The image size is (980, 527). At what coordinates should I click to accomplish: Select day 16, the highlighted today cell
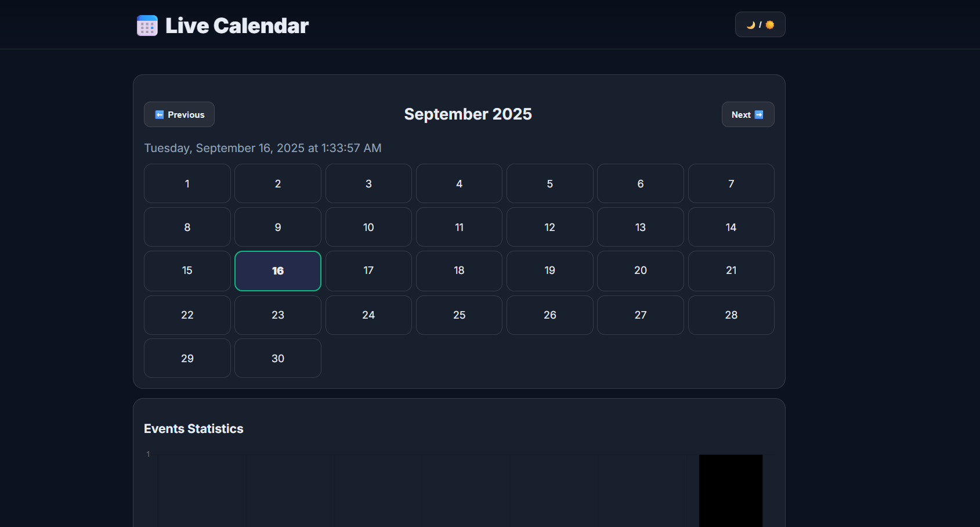pyautogui.click(x=277, y=270)
